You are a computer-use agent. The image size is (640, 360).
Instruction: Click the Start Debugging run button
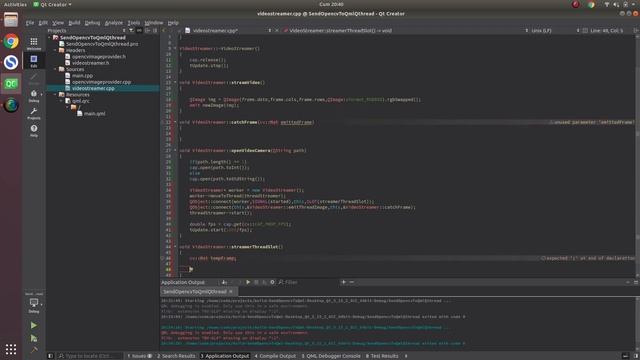click(x=34, y=338)
